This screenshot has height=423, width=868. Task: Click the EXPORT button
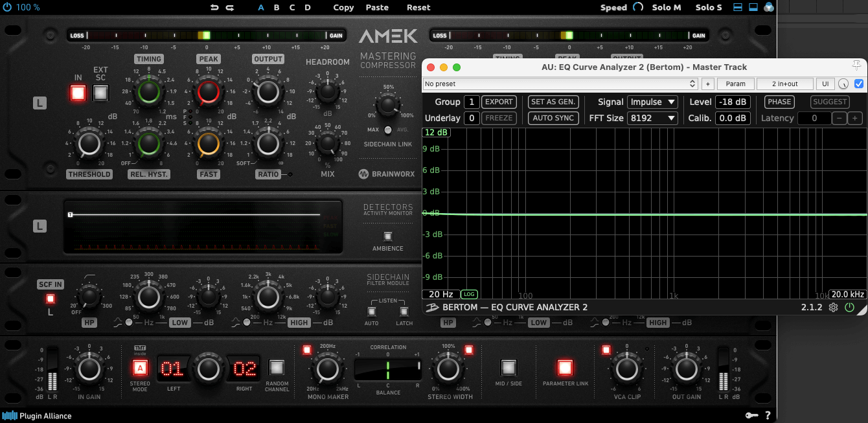point(499,102)
